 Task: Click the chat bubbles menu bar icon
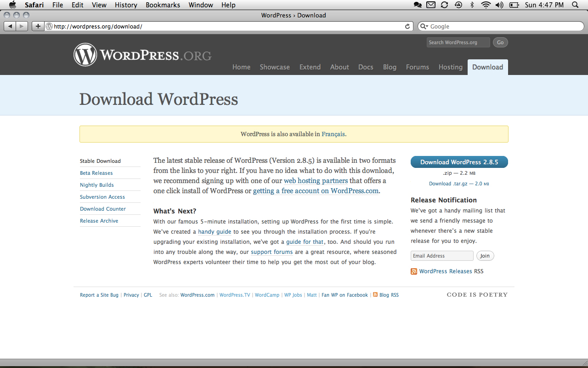coord(418,5)
